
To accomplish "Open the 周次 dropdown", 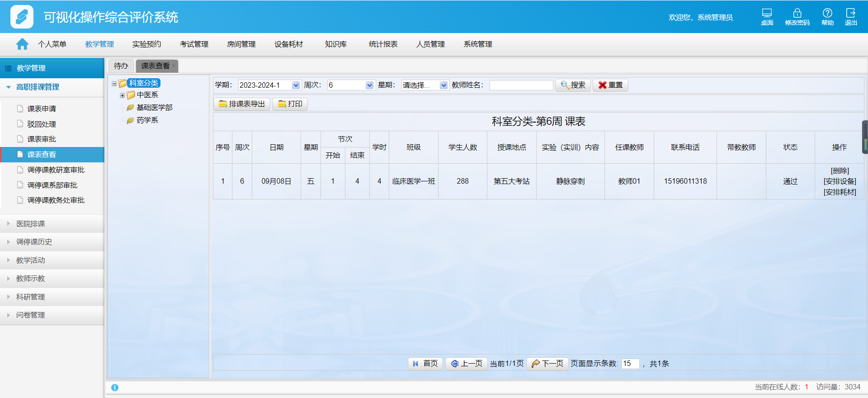I will [x=370, y=85].
